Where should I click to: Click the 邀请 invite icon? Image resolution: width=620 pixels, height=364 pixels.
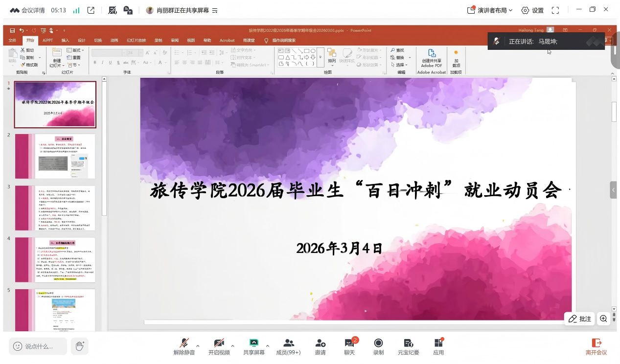coord(320,346)
